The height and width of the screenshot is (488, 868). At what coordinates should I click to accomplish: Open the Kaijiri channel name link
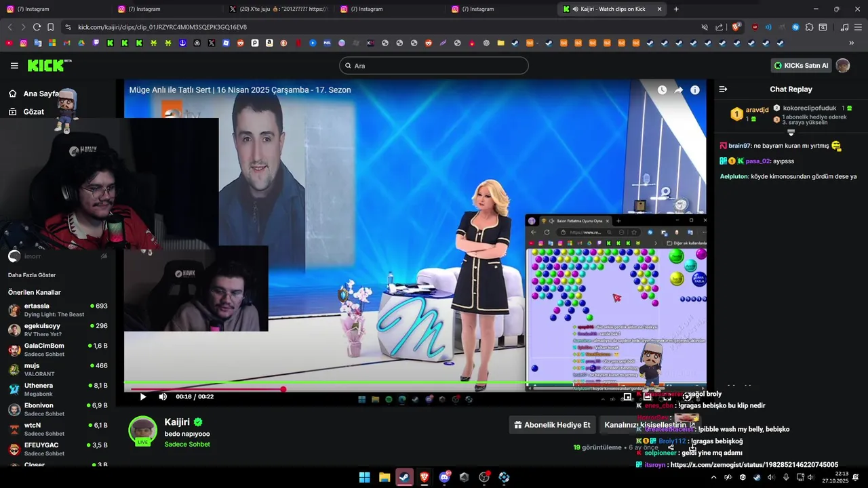point(177,422)
